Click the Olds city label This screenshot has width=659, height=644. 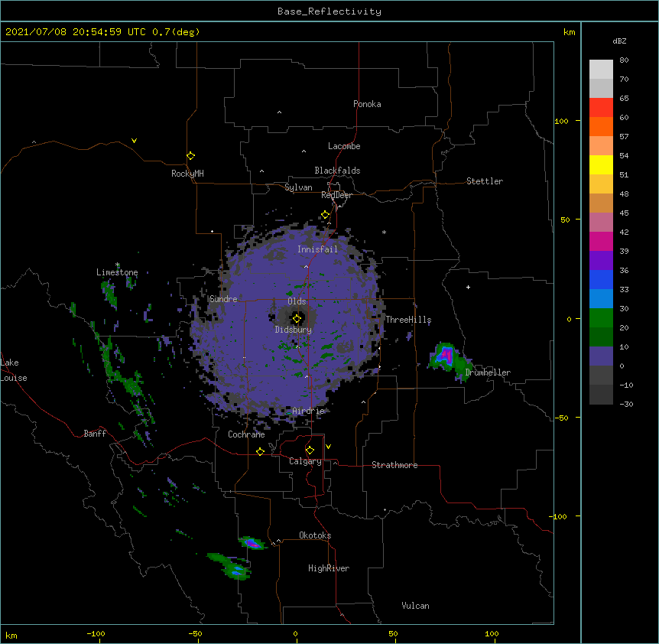tap(297, 301)
